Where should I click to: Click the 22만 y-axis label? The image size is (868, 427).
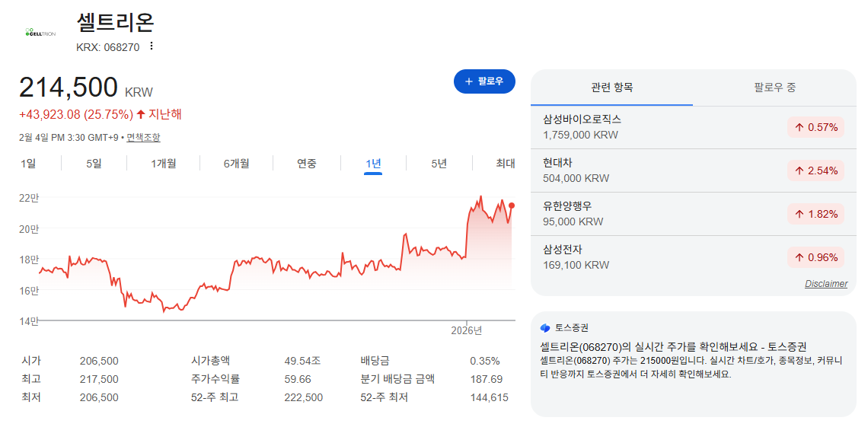click(28, 198)
